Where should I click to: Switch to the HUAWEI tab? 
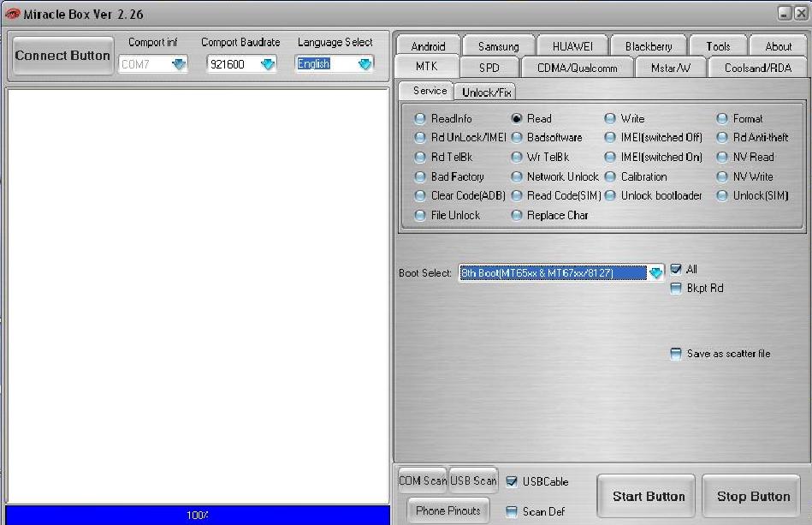click(572, 46)
